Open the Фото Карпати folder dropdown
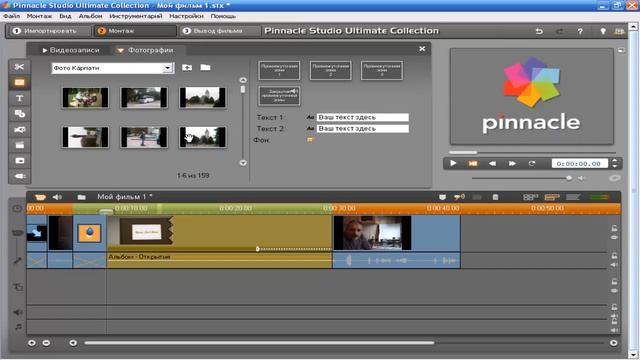The height and width of the screenshot is (360, 640). click(x=167, y=68)
